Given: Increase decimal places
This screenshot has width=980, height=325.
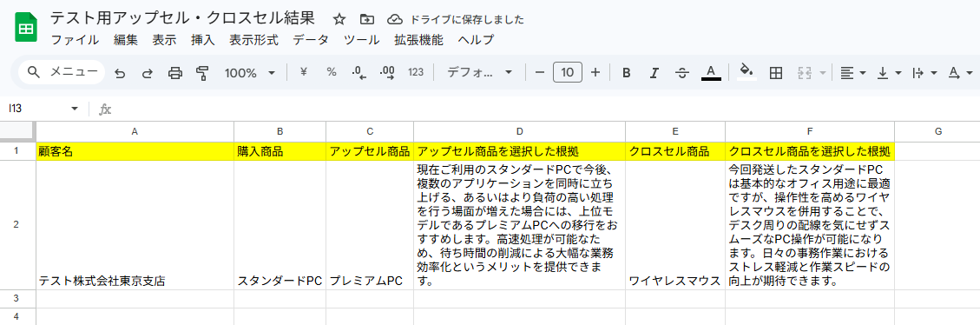Looking at the screenshot, I should click(387, 73).
